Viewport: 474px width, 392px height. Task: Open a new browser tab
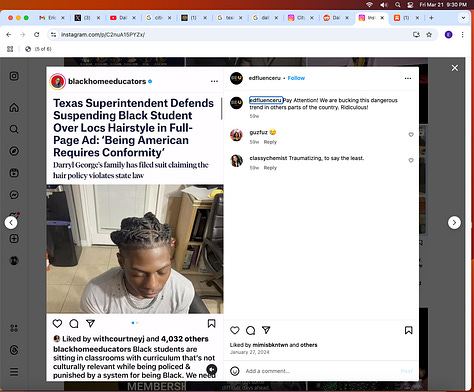click(x=431, y=18)
